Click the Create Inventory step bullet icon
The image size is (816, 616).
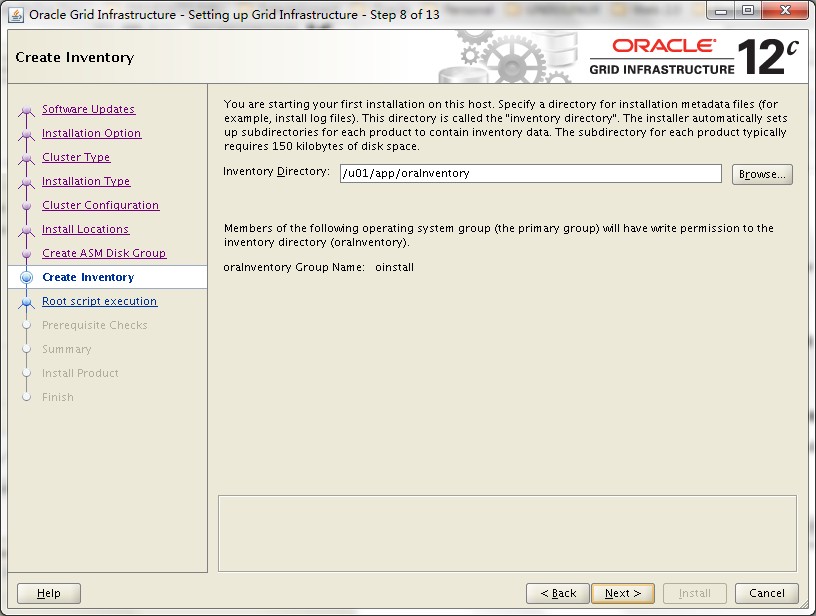pos(27,277)
